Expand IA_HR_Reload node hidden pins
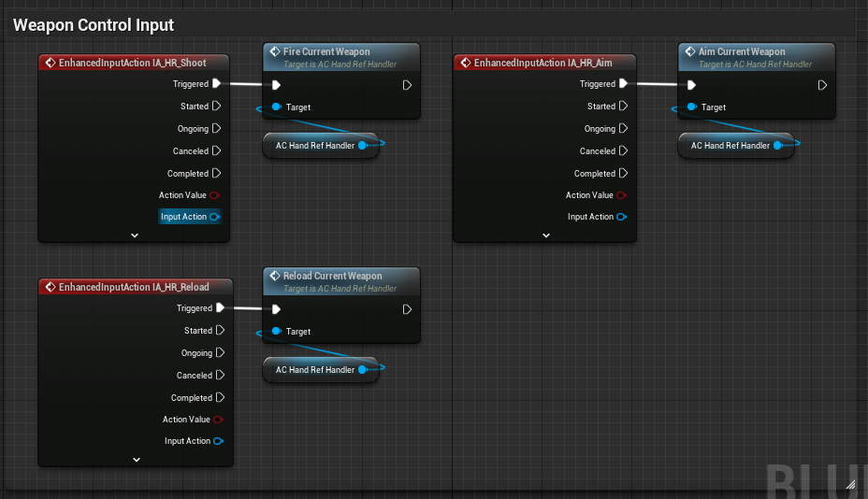 coord(136,460)
